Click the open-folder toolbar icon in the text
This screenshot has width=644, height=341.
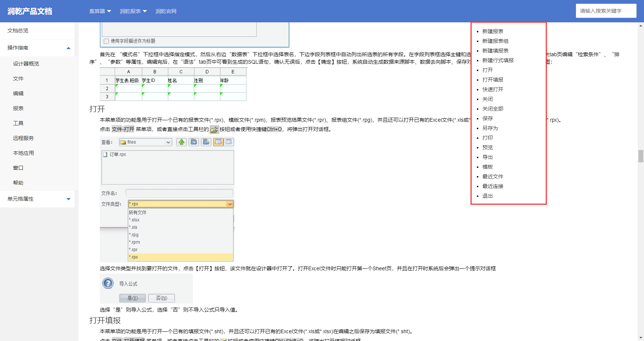coord(214,130)
